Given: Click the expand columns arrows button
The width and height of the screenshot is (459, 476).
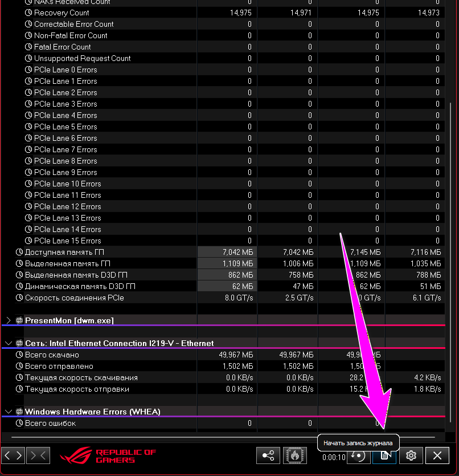Looking at the screenshot, I should (x=14, y=455).
